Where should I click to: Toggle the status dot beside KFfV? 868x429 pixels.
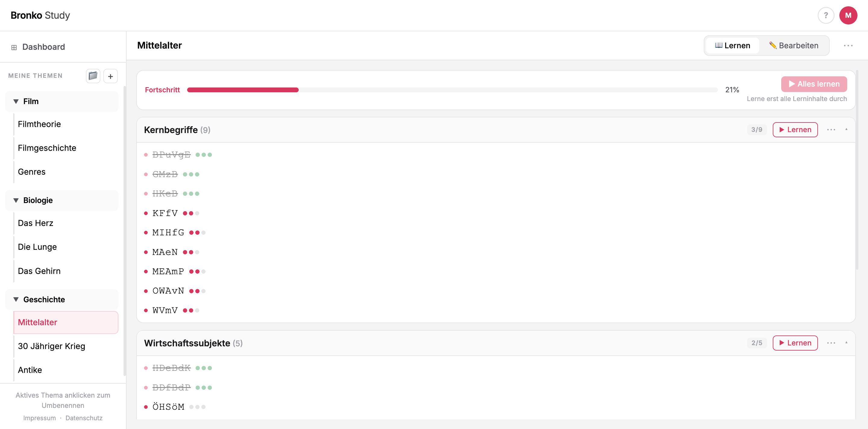click(146, 213)
